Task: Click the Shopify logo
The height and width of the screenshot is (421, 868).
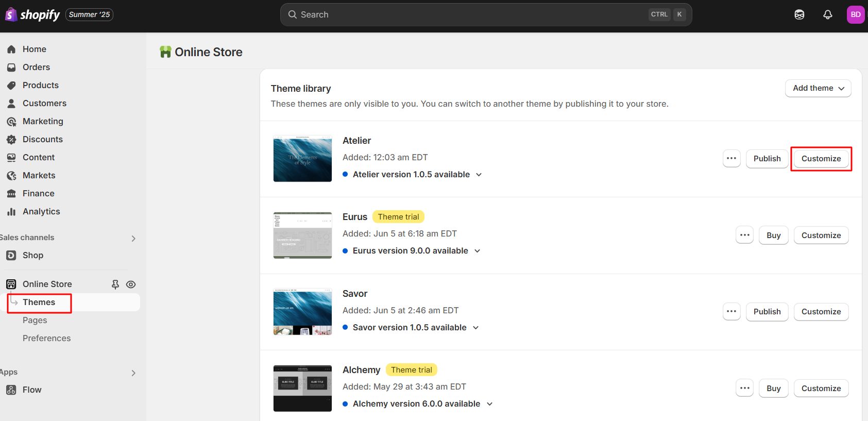Action: point(32,14)
